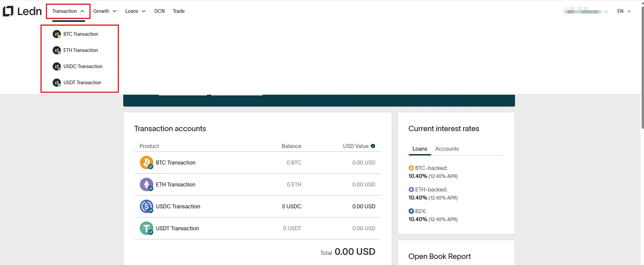Click the ETH-backed rate ethereum icon

411,189
